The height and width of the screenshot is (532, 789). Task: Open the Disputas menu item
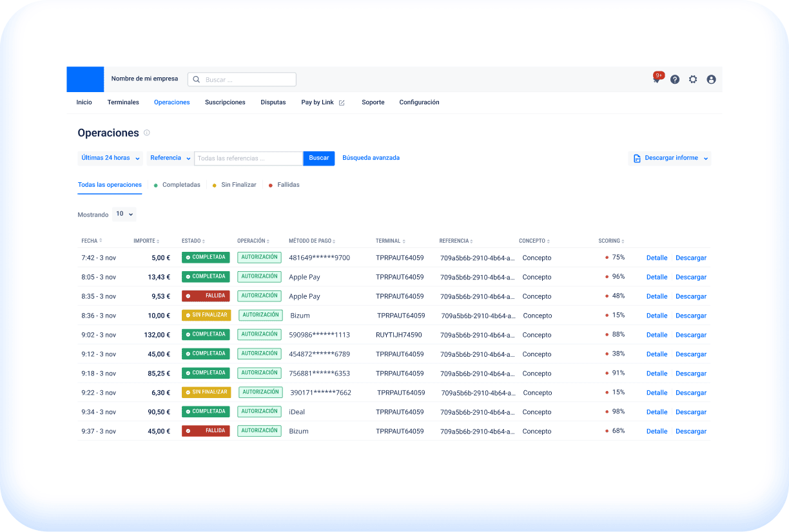point(273,102)
